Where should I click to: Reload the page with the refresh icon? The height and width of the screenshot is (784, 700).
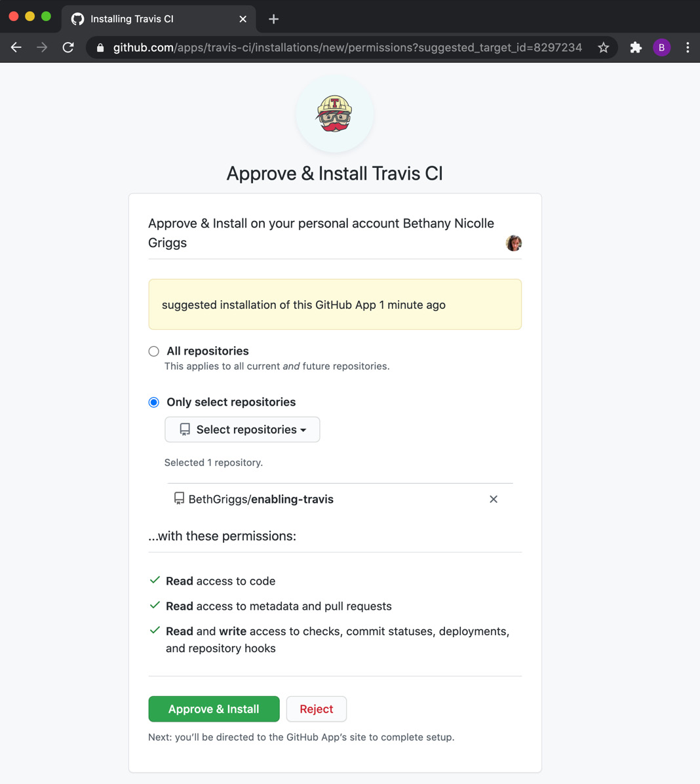point(68,47)
